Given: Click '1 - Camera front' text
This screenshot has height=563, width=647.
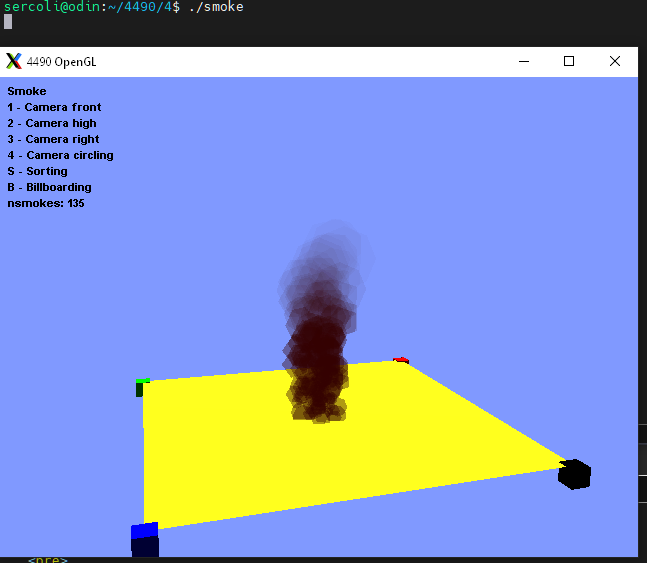Looking at the screenshot, I should tap(54, 107).
